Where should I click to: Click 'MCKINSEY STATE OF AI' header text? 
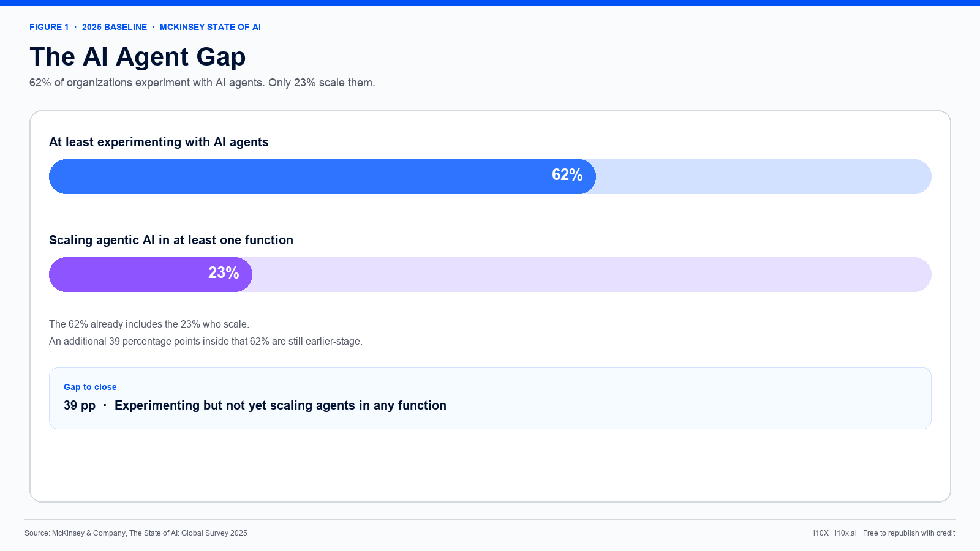[x=210, y=27]
